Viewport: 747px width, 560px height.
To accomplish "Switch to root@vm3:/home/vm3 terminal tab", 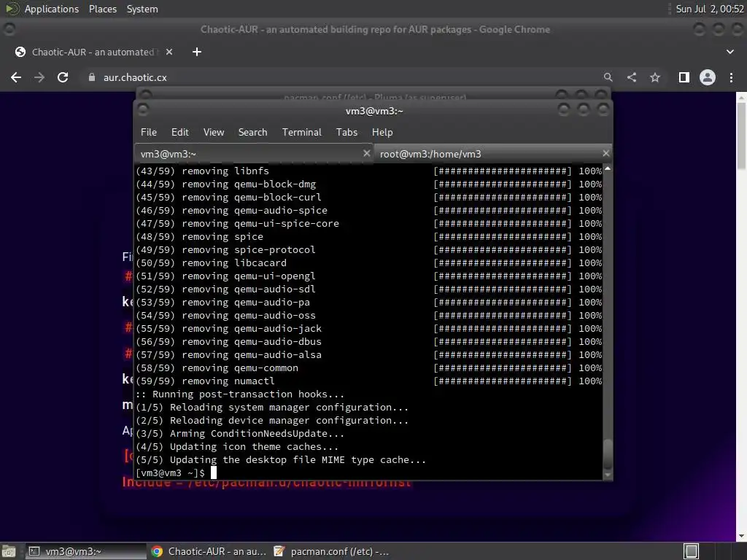I will 492,154.
